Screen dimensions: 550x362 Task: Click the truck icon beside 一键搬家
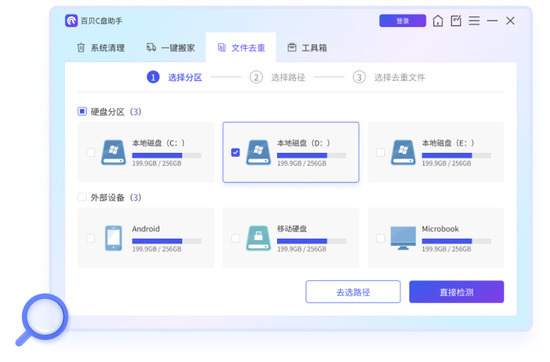[151, 47]
